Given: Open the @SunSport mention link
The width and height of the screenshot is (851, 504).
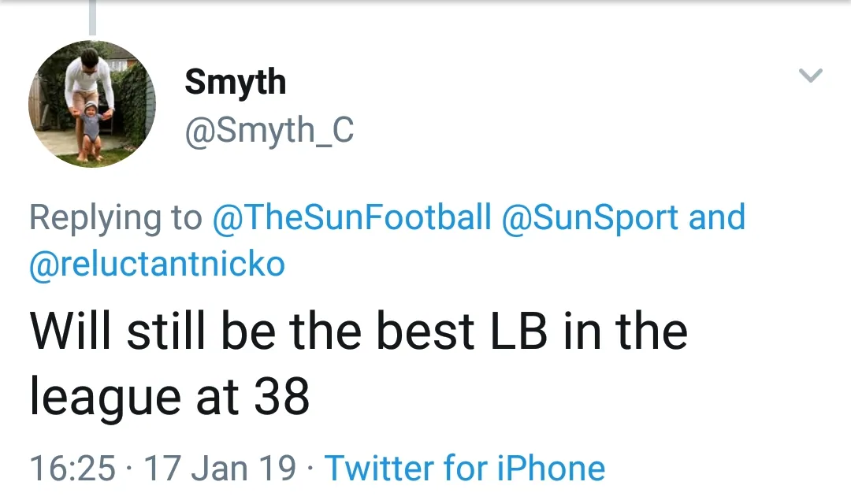Looking at the screenshot, I should point(591,217).
